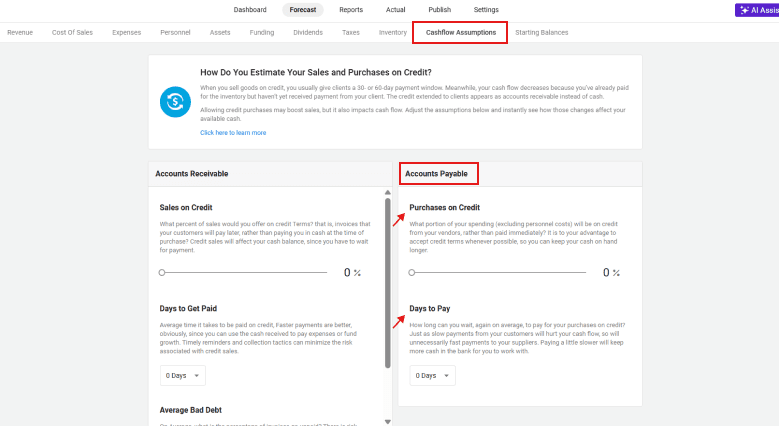Image resolution: width=779 pixels, height=426 pixels.
Task: Select the Taxes tab
Action: point(350,32)
